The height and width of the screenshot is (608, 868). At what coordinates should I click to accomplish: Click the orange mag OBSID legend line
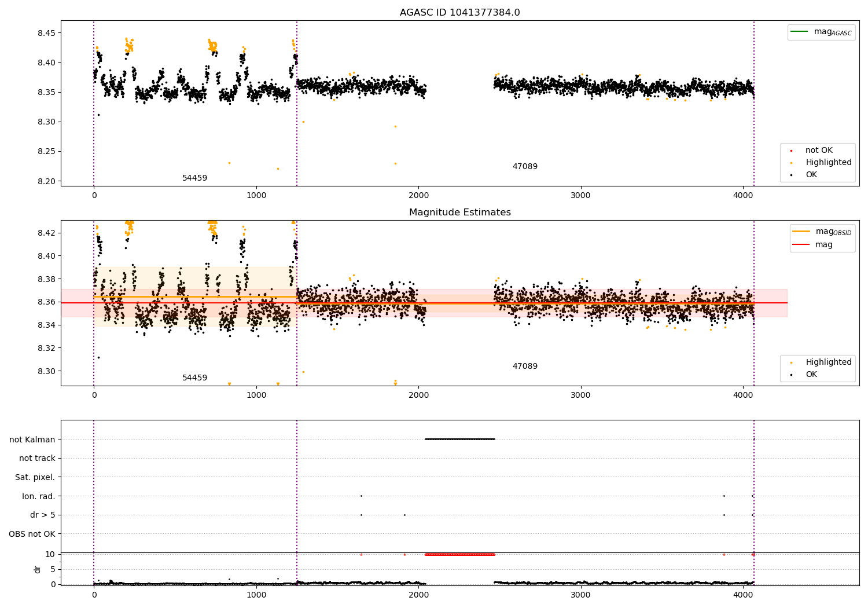point(801,232)
